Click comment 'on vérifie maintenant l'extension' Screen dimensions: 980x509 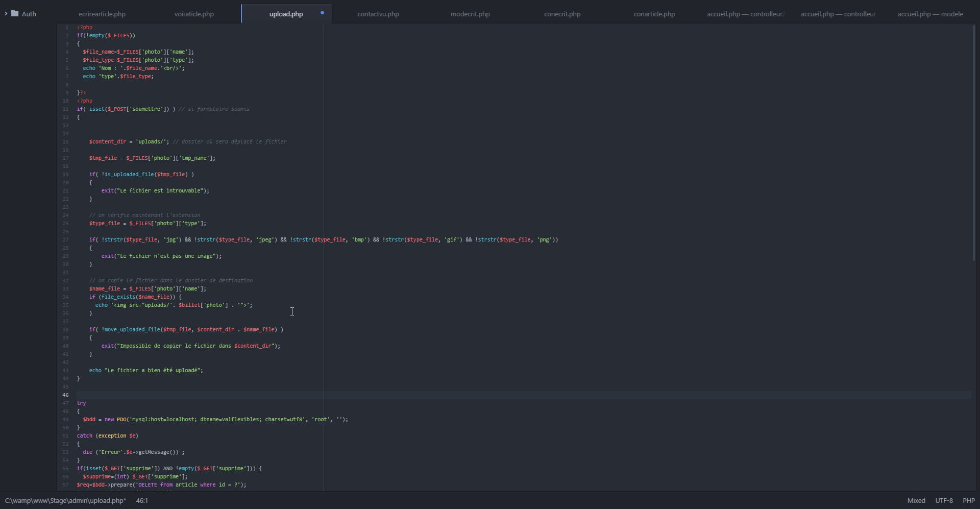point(144,215)
